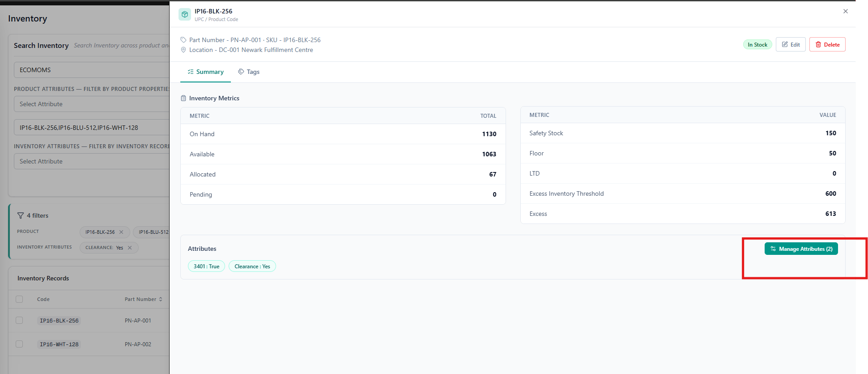Click the Inventory Metrics clipboard icon
This screenshot has width=868, height=374.
[183, 98]
